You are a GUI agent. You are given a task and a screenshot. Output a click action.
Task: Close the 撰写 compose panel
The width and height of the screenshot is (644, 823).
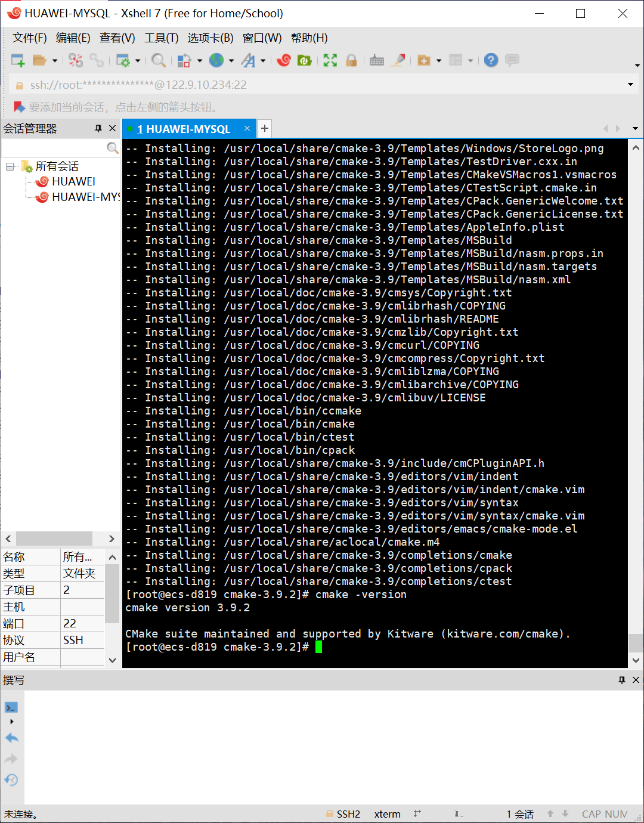(x=636, y=680)
